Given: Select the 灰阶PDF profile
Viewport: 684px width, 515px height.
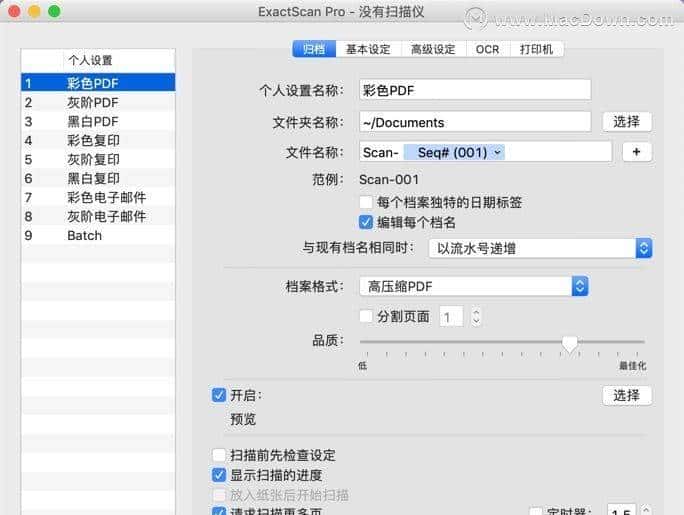Looking at the screenshot, I should coord(98,102).
